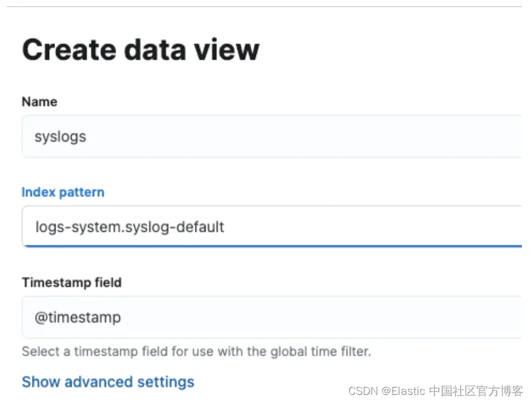Click empty space right of "@timestamp" in combo box
The height and width of the screenshot is (402, 532).
tap(326, 317)
